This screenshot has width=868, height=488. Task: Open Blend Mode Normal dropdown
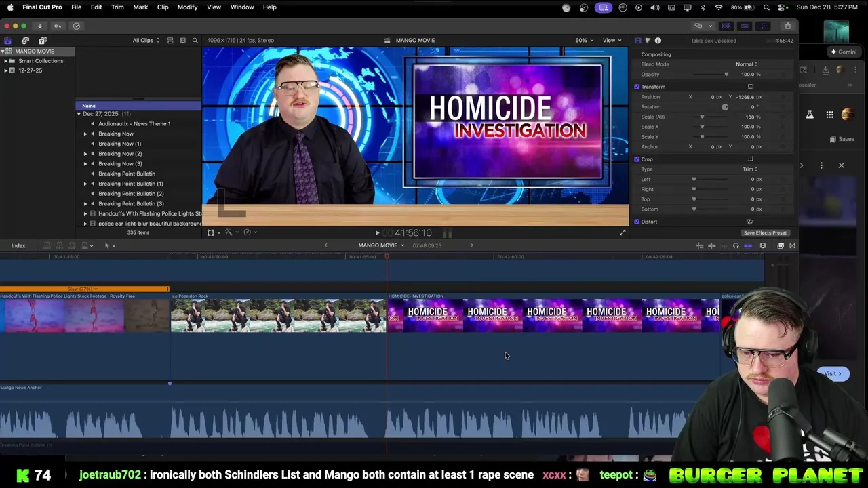(747, 64)
